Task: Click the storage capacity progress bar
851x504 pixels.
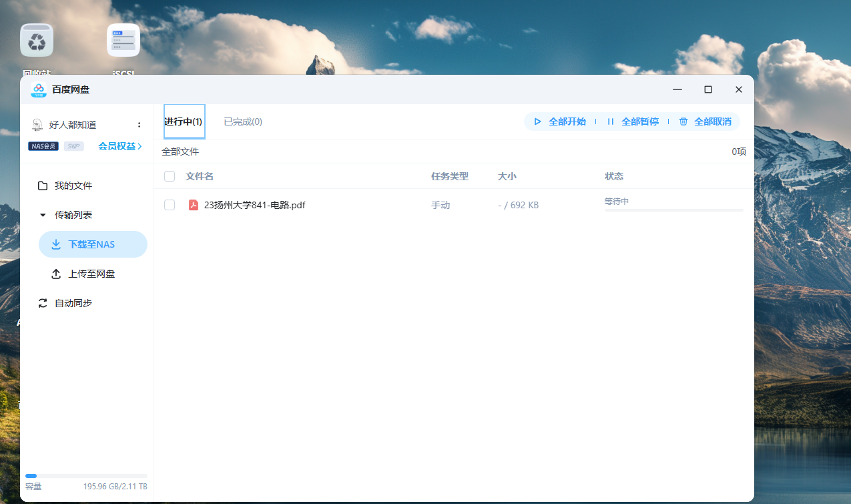Action: [85, 475]
